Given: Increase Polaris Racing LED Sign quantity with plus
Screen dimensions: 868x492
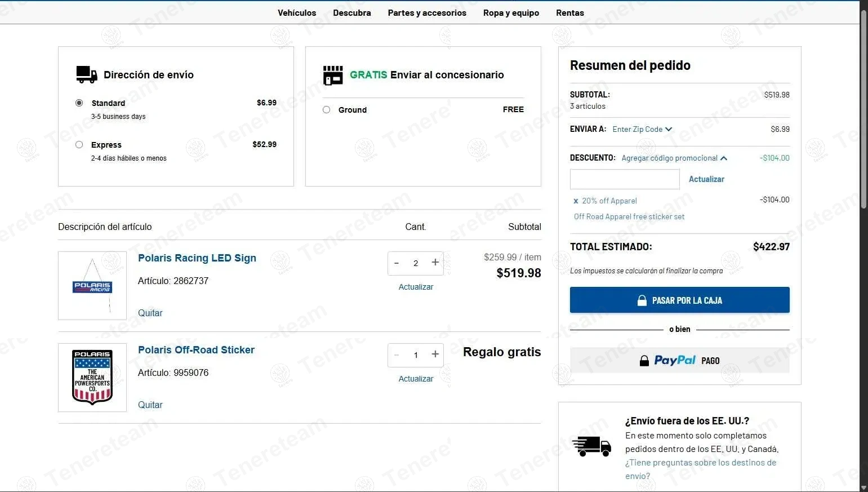Looking at the screenshot, I should click(x=435, y=263).
